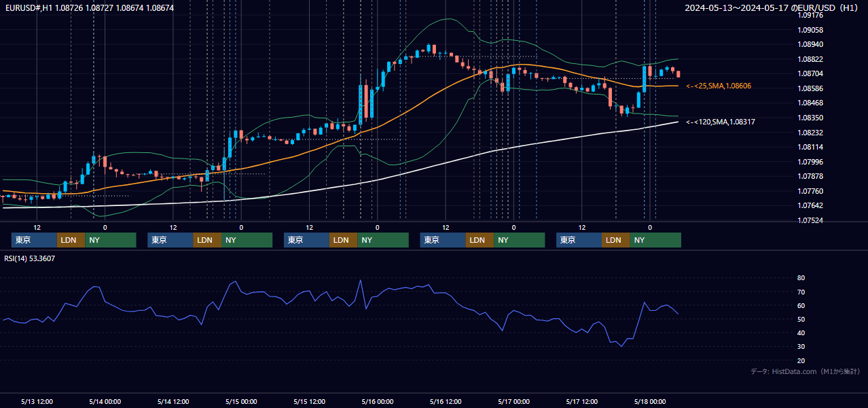Click price level 1.08704 on the axis
The image size is (868, 408).
[810, 73]
